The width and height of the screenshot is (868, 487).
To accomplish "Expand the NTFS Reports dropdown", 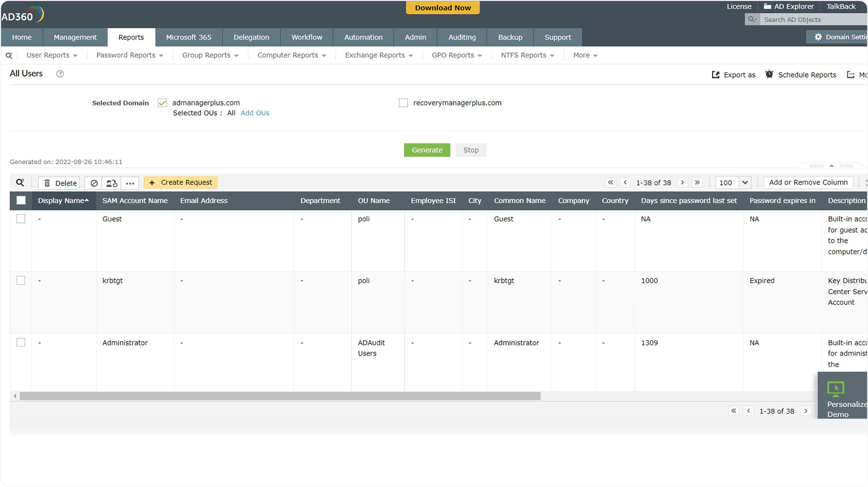I will (x=527, y=55).
